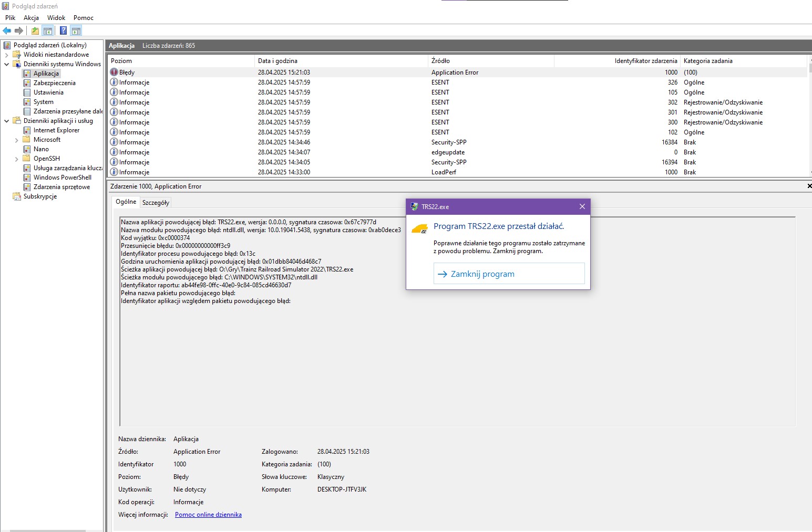Click the System log icon in tree
Image resolution: width=812 pixels, height=532 pixels.
(x=27, y=102)
